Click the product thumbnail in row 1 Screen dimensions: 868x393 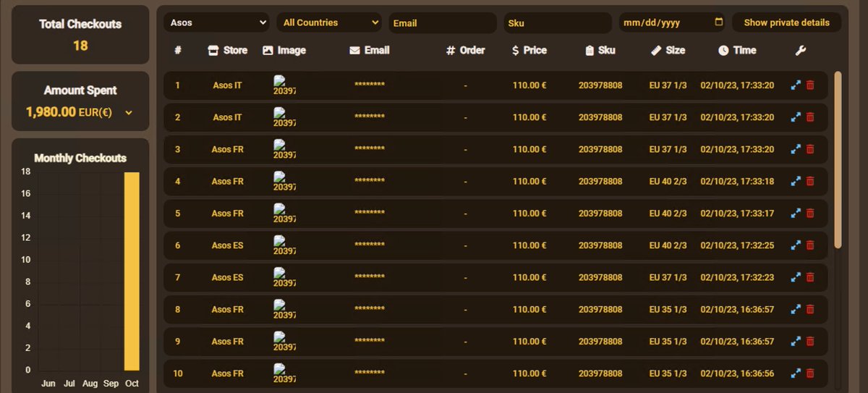pyautogui.click(x=284, y=85)
